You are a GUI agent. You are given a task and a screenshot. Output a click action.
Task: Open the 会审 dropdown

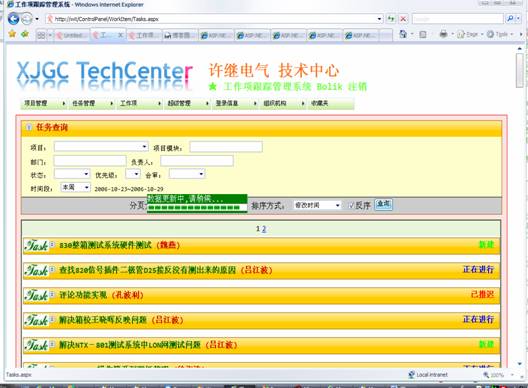tap(187, 174)
